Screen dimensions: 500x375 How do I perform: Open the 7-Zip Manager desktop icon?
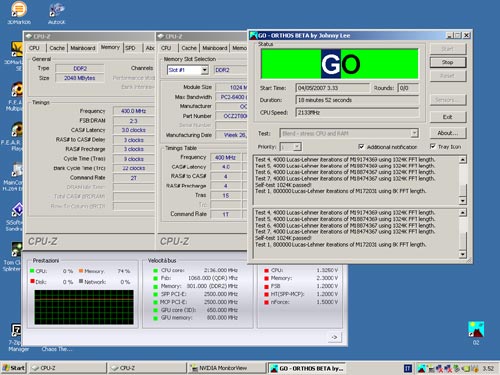[17, 330]
